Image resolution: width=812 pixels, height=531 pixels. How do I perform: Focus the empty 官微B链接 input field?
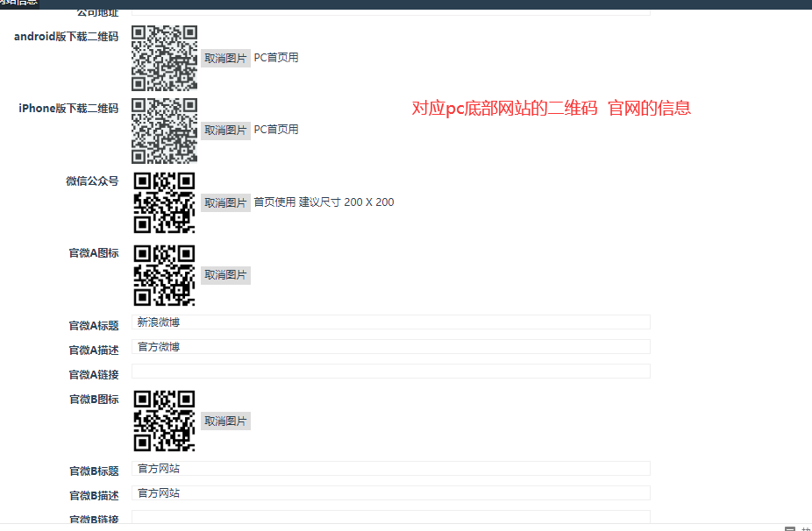coord(391,516)
